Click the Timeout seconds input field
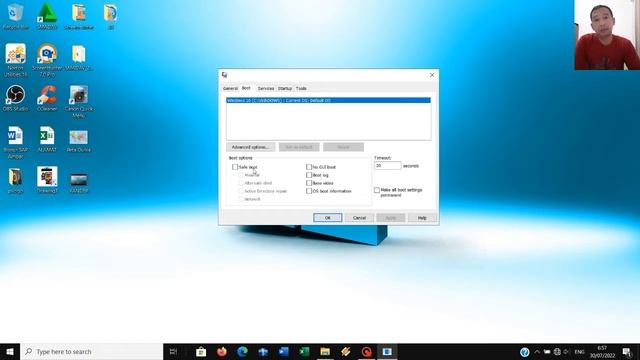The width and height of the screenshot is (640, 360). pos(388,166)
